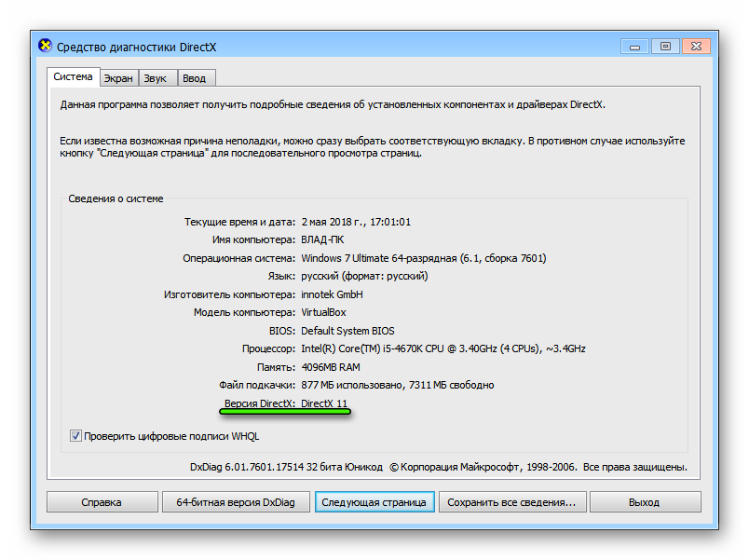Click window title Средство диагностики DirectX
Image resolution: width=749 pixels, height=560 pixels.
point(137,48)
